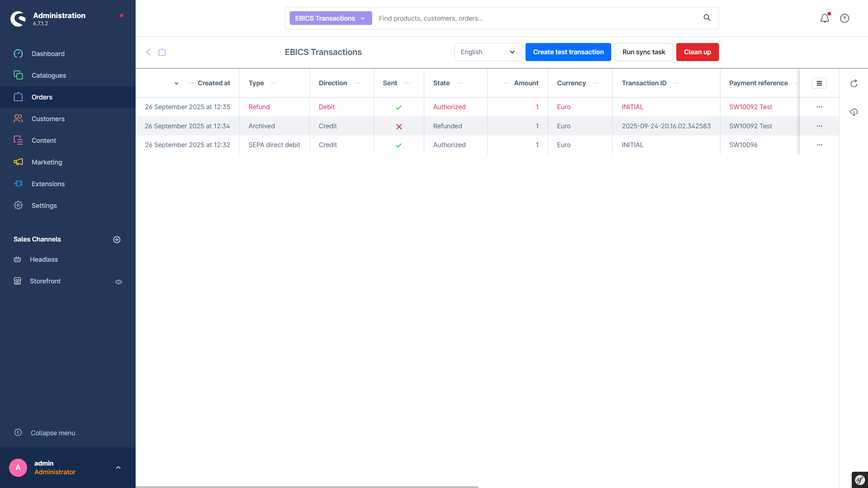Open the Customers menu item

48,119
